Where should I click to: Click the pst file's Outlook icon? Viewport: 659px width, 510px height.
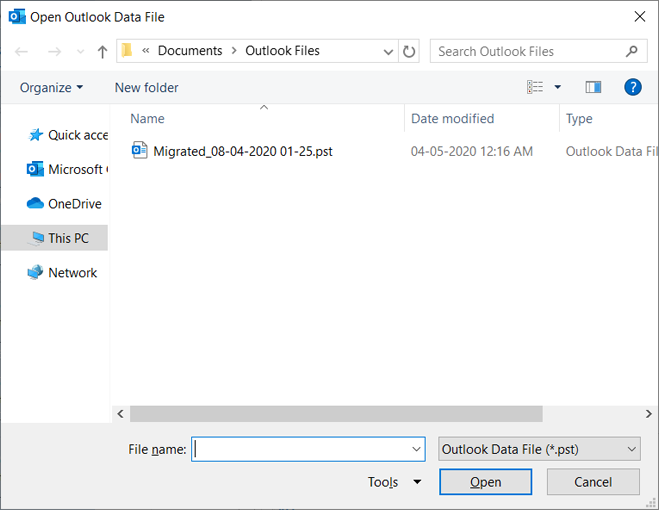click(139, 150)
